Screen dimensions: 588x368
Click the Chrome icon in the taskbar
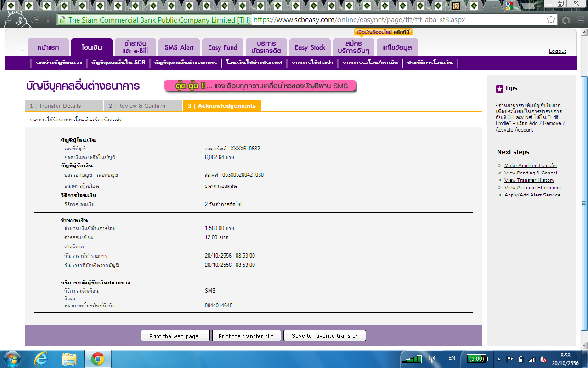[x=97, y=358]
